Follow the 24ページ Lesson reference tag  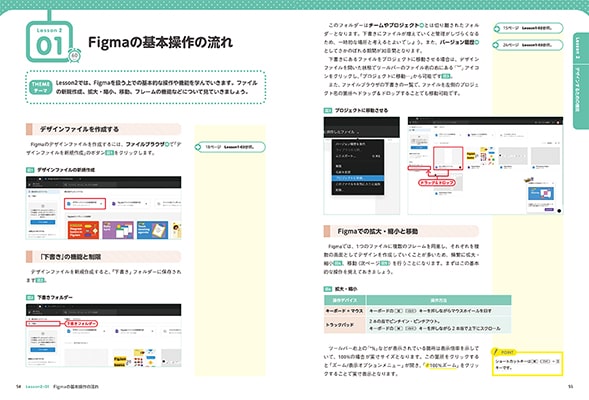coord(528,45)
